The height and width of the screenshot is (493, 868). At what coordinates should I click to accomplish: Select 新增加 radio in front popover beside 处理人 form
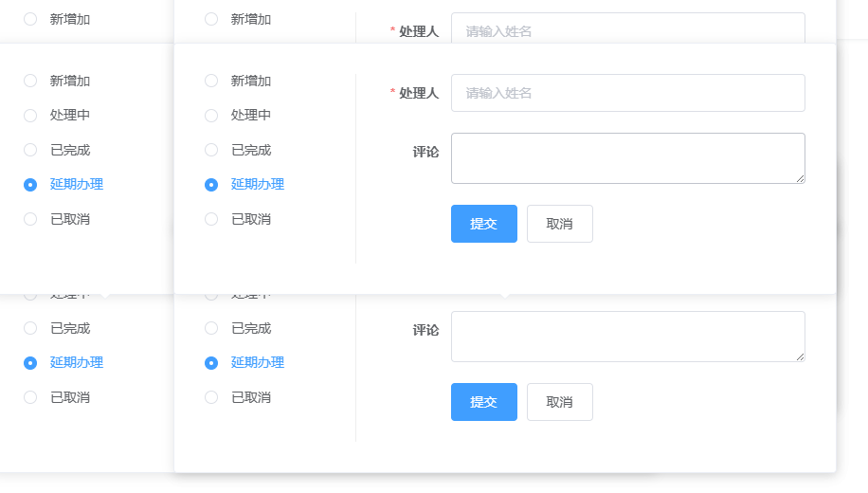point(211,81)
